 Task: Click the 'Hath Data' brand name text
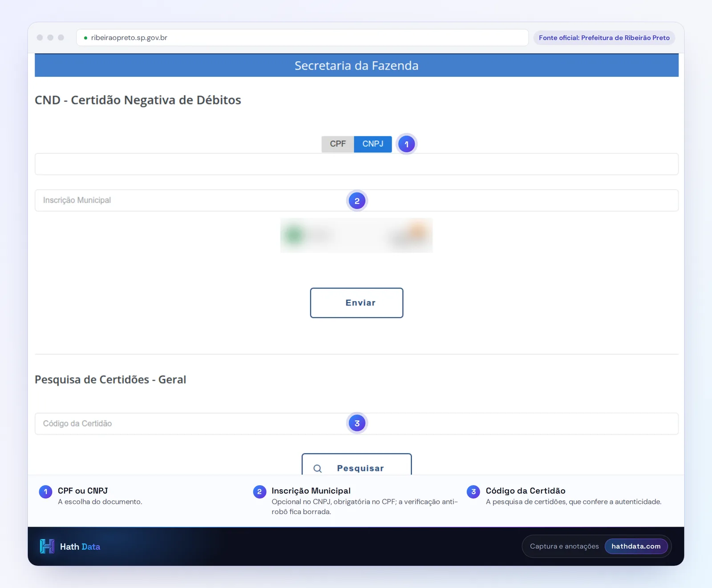pos(80,547)
